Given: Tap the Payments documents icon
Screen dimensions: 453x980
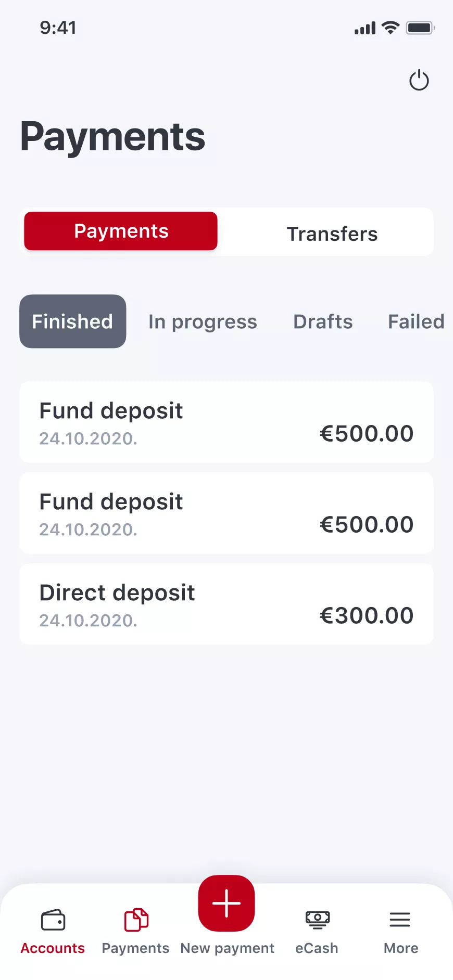Looking at the screenshot, I should click(x=136, y=920).
